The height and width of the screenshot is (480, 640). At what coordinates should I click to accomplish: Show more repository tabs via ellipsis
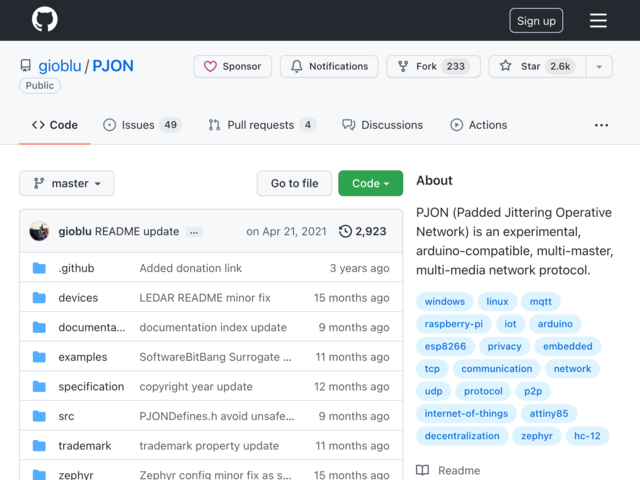coord(601,125)
